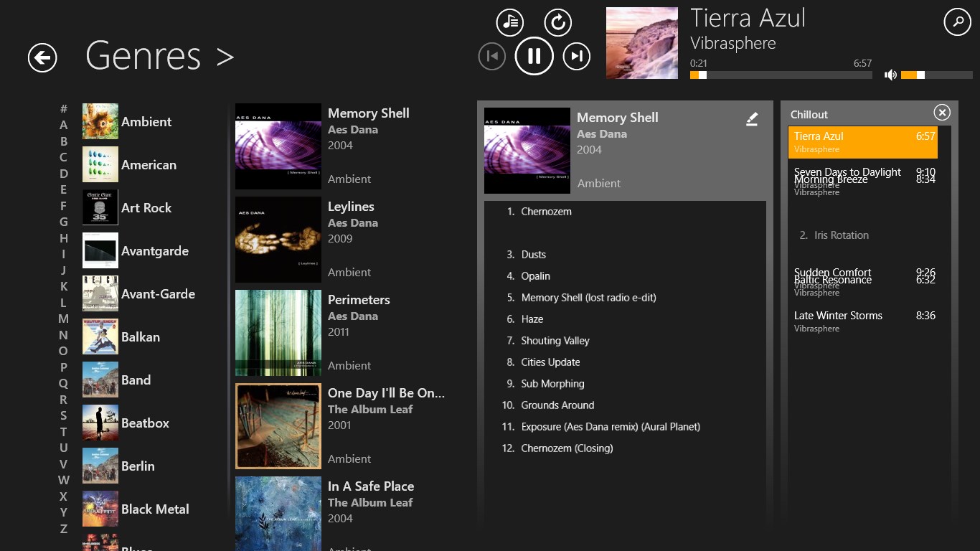Adjust the volume slider bar

936,75
